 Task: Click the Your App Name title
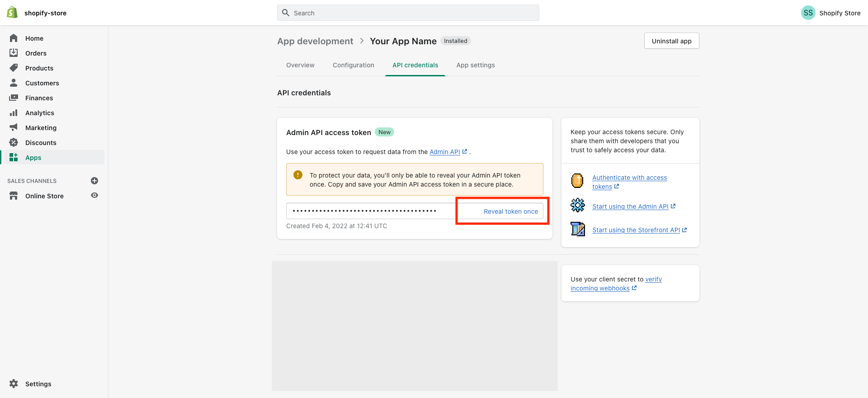point(403,41)
